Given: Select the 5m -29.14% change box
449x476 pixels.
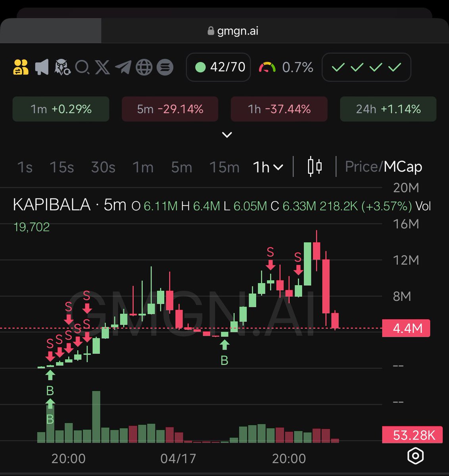Looking at the screenshot, I should pyautogui.click(x=170, y=109).
